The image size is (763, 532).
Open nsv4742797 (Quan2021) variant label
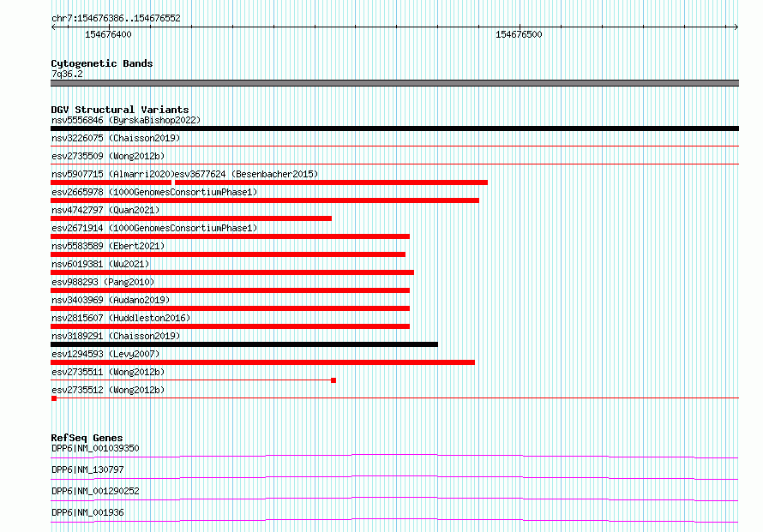pos(105,210)
